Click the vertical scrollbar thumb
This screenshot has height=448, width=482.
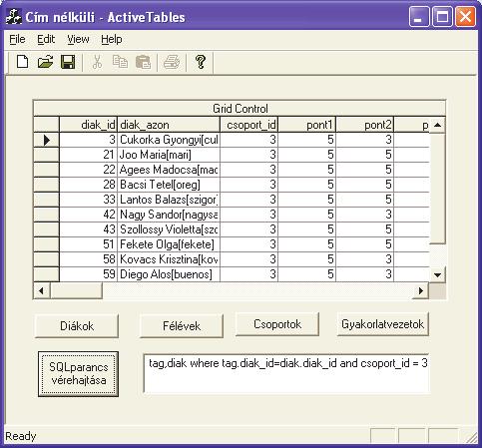click(x=438, y=189)
